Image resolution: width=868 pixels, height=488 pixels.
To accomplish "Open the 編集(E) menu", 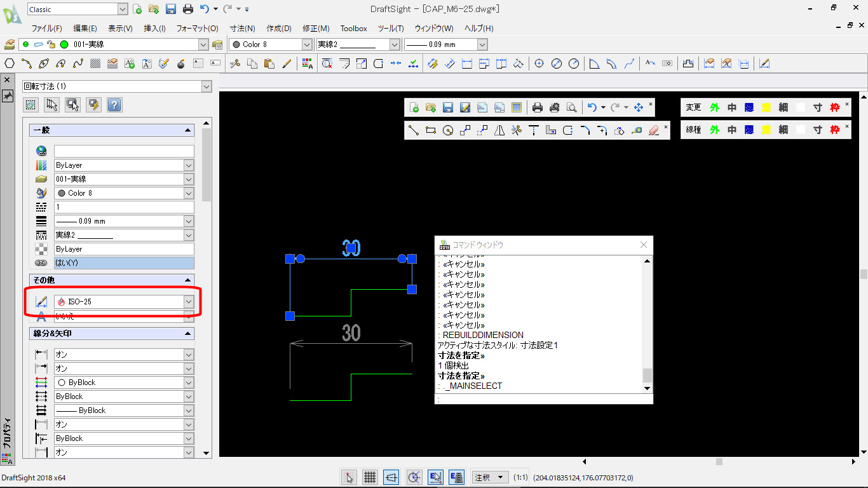I will coord(85,29).
